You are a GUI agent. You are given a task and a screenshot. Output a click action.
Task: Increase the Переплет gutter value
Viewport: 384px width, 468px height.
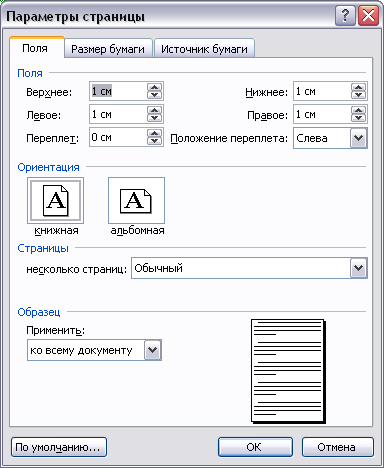tap(154, 133)
